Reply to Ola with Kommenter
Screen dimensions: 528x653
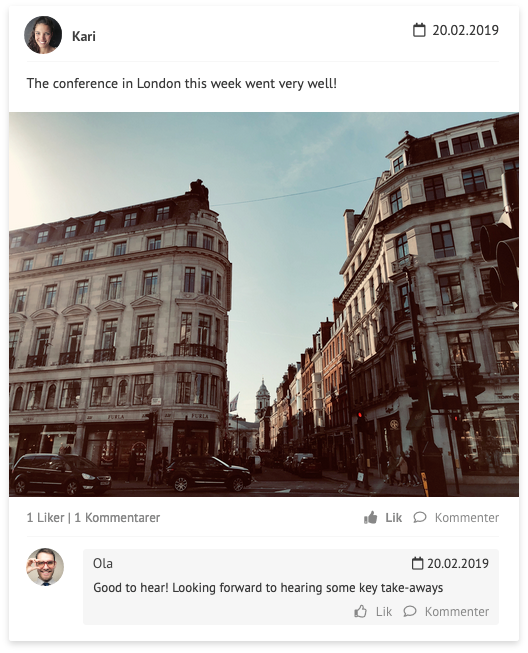click(457, 612)
